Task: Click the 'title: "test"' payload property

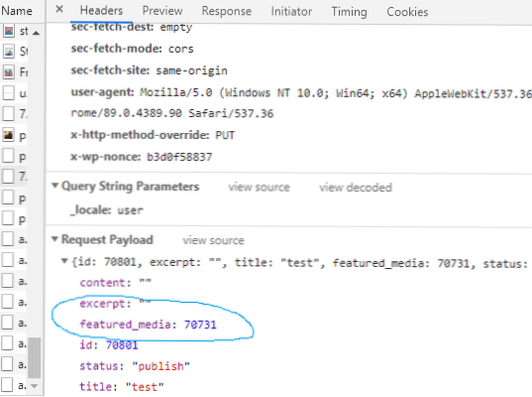Action: coord(122,387)
